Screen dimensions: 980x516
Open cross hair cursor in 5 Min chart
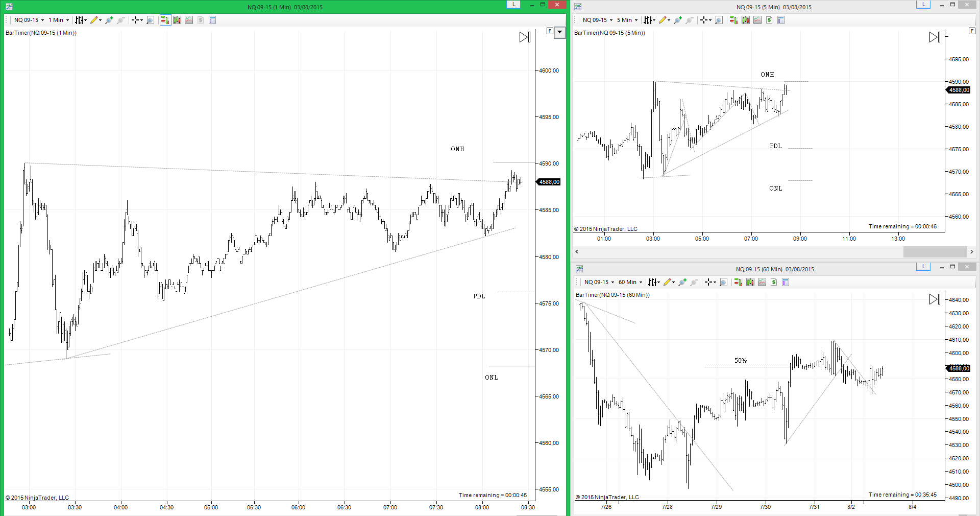coord(706,20)
